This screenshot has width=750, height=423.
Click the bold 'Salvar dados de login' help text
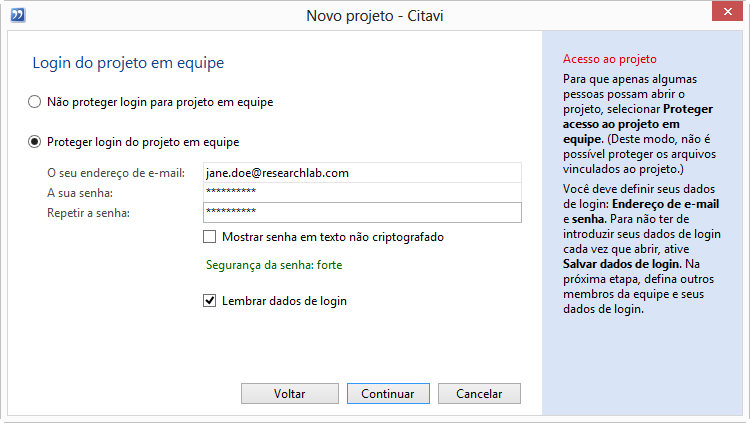[x=622, y=264]
